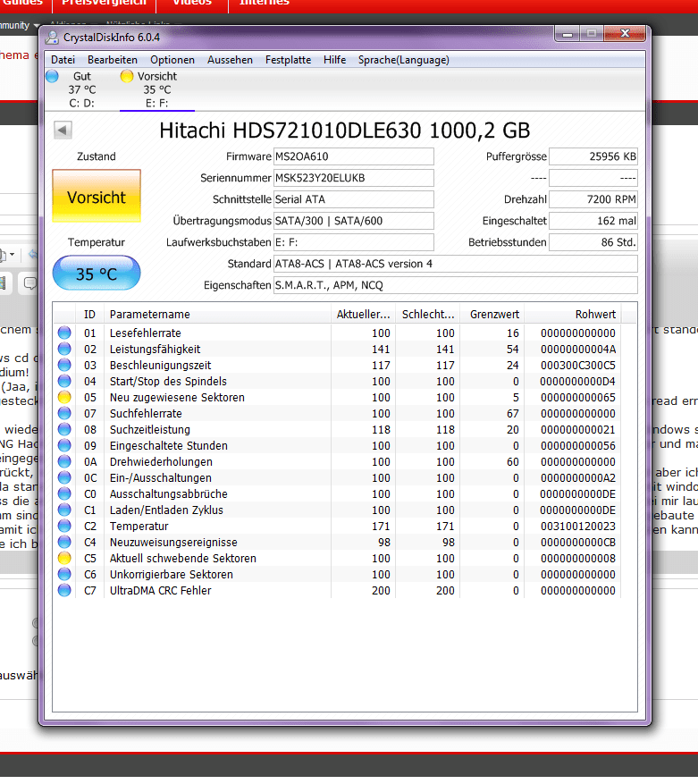Open the Aussehen menu
Viewport: 698px width, 784px height.
[x=230, y=60]
